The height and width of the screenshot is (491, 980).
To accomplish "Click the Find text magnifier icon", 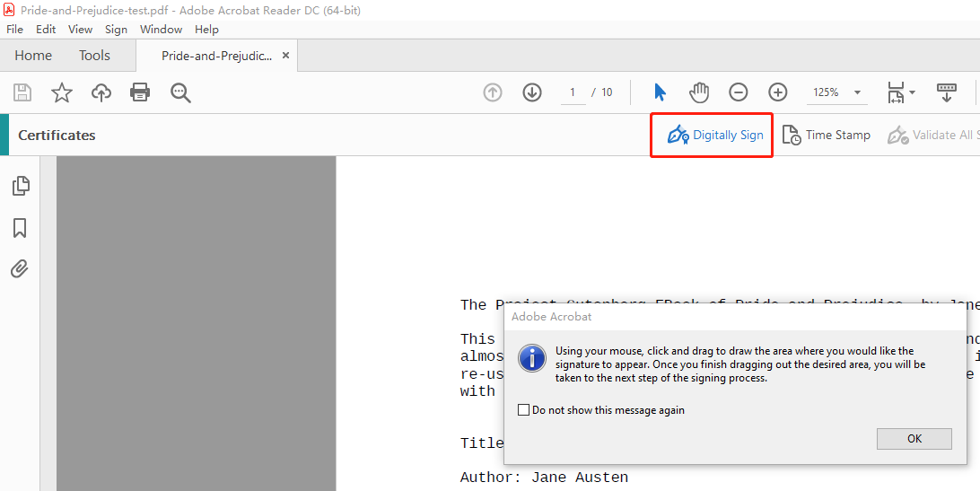I will (180, 92).
